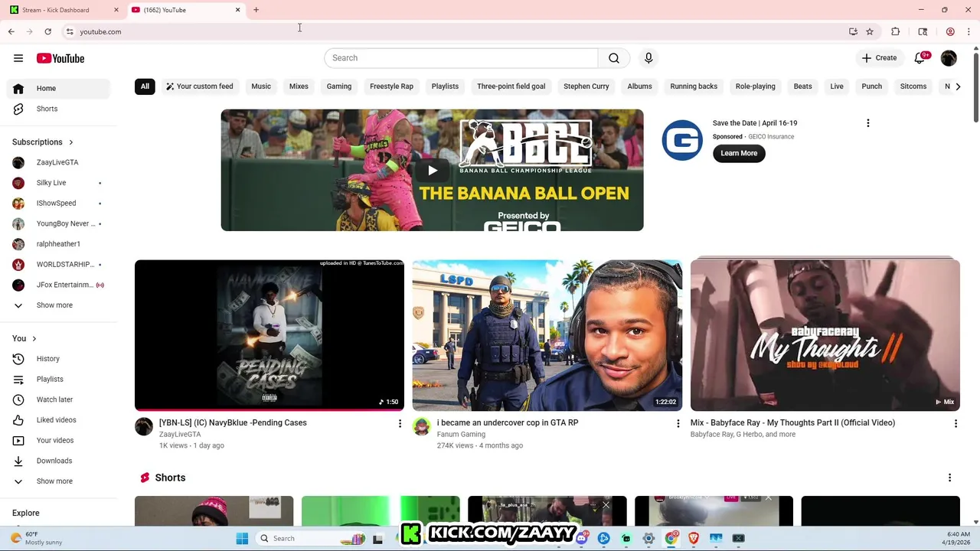Open YoungBoy Never subscription channel
The width and height of the screenshot is (980, 551).
click(x=57, y=223)
